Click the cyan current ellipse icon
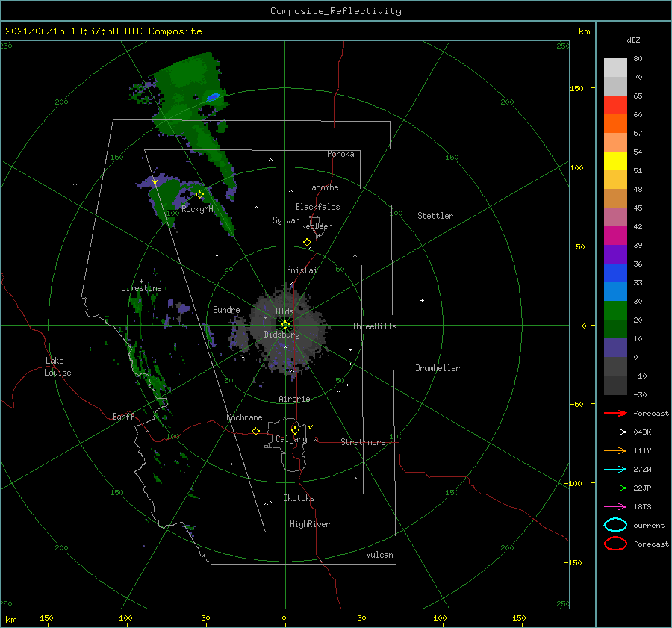The image size is (672, 628). click(615, 525)
